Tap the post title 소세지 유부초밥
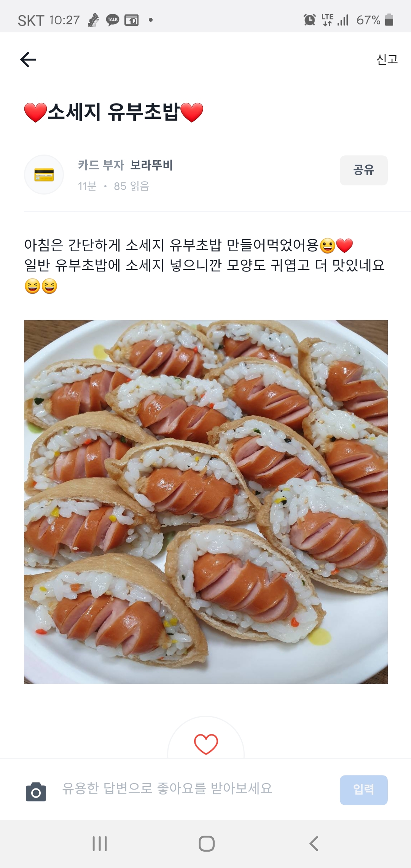Viewport: 411px width, 868px height. tap(113, 112)
